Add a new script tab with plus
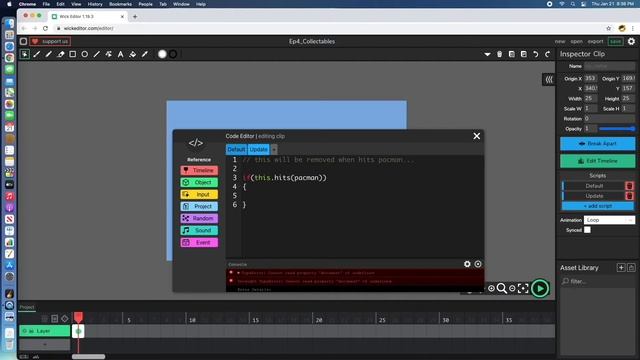Image resolution: width=640 pixels, height=360 pixels. (x=274, y=149)
